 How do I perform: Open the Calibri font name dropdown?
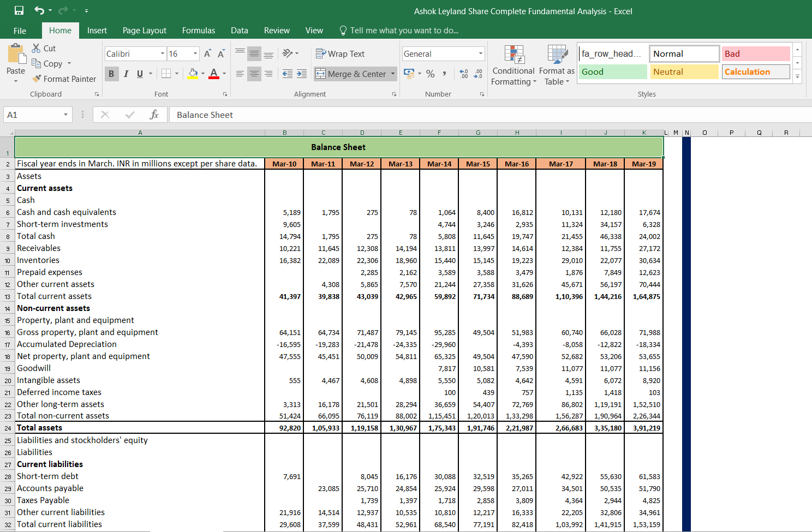(163, 53)
